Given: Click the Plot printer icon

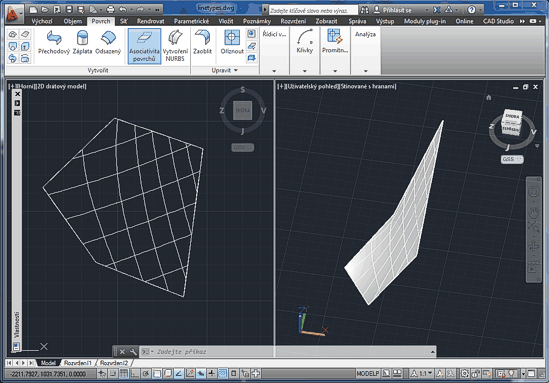Looking at the screenshot, I should tap(110, 10).
